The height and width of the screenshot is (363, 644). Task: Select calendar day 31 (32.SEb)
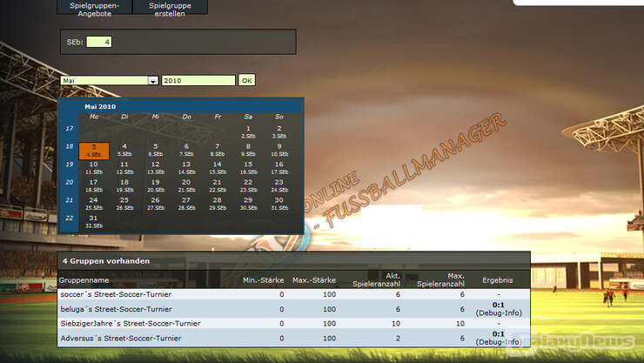pos(94,222)
